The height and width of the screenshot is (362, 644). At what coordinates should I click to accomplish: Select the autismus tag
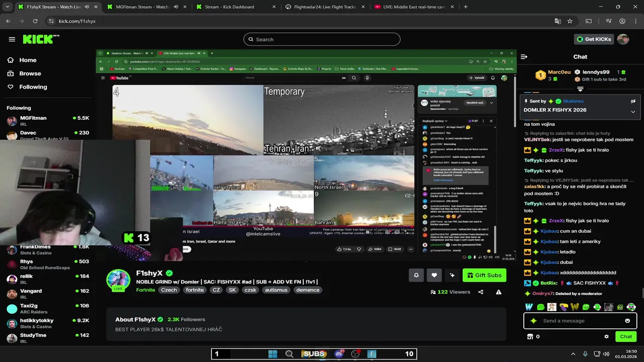coord(276,290)
